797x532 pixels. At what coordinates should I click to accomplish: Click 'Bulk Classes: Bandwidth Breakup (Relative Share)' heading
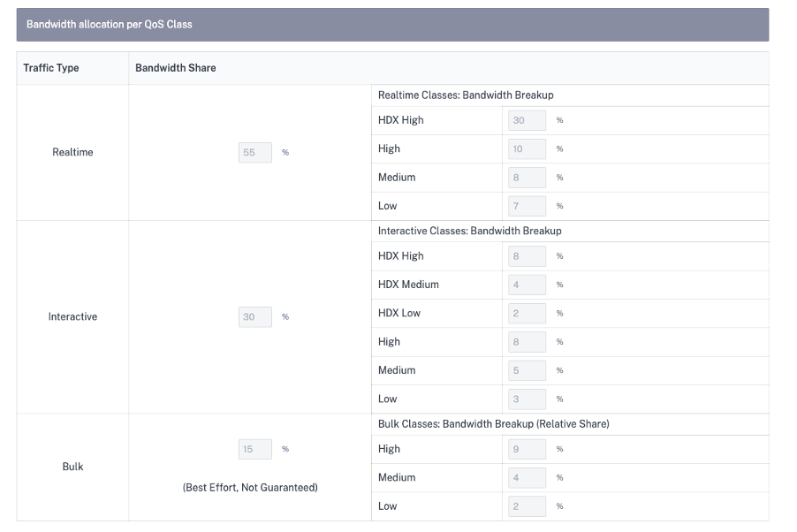click(494, 424)
